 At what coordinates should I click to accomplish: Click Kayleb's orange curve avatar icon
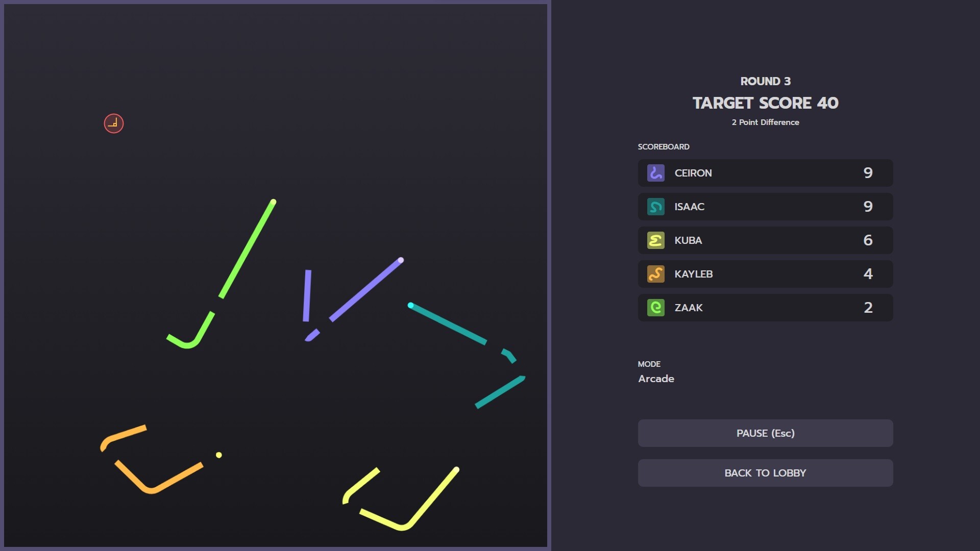coord(656,274)
